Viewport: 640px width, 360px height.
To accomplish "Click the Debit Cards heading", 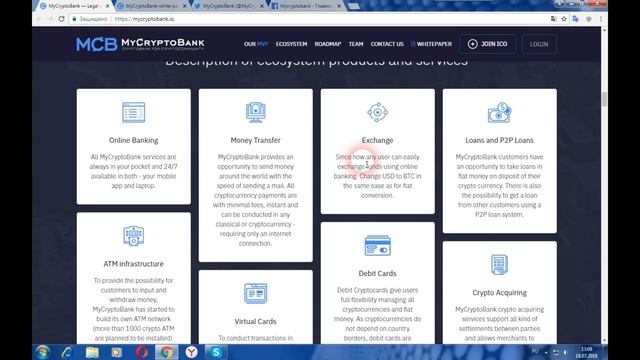I will [x=378, y=273].
